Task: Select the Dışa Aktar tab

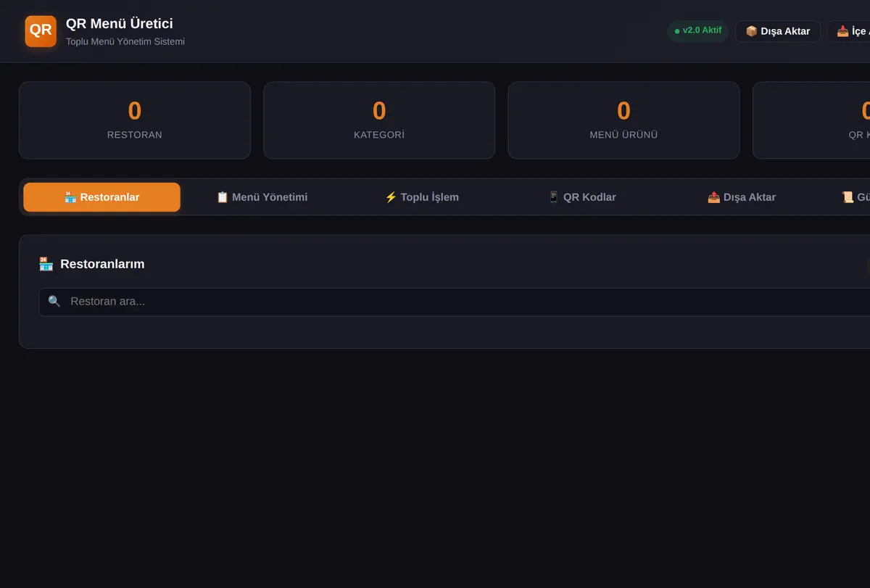Action: tap(742, 197)
